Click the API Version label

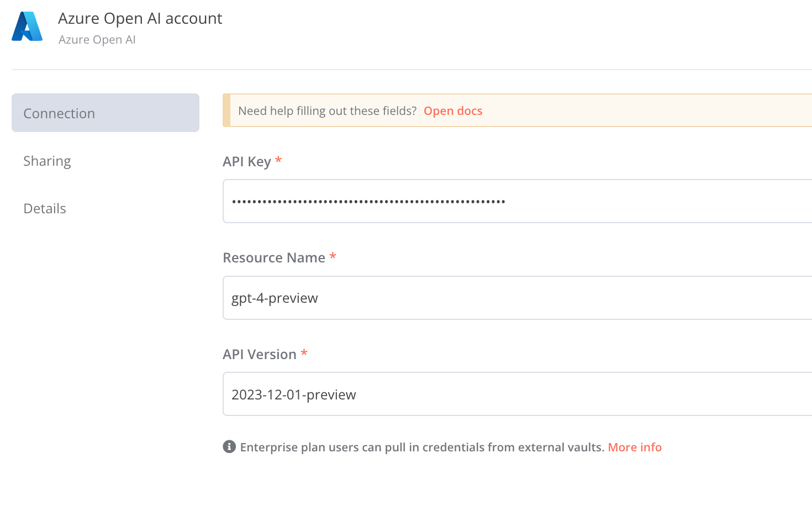(260, 354)
